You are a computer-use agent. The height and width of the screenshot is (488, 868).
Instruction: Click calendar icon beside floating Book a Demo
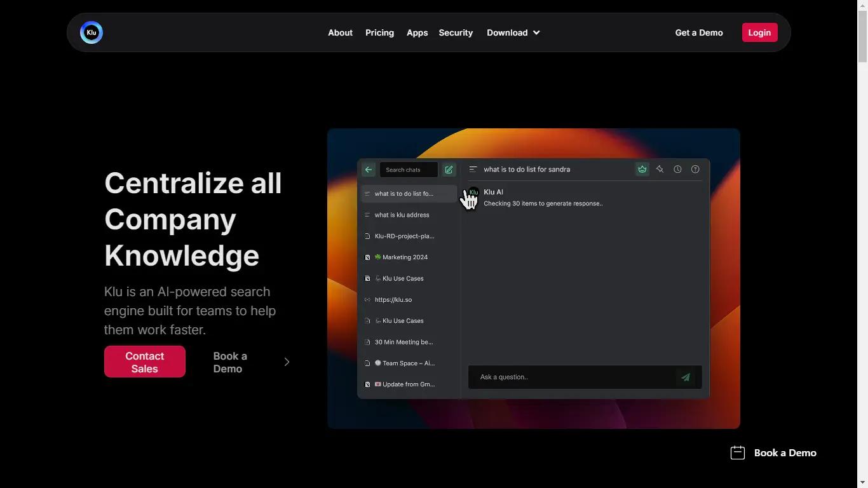click(738, 452)
